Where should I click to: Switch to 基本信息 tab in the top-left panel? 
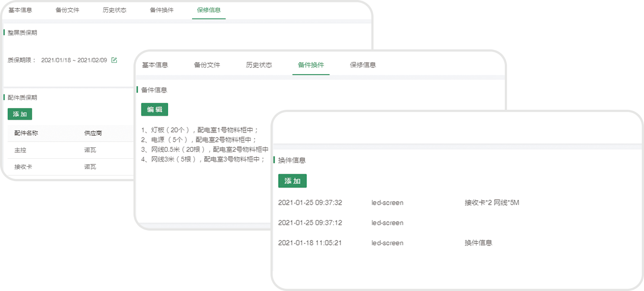(x=20, y=10)
